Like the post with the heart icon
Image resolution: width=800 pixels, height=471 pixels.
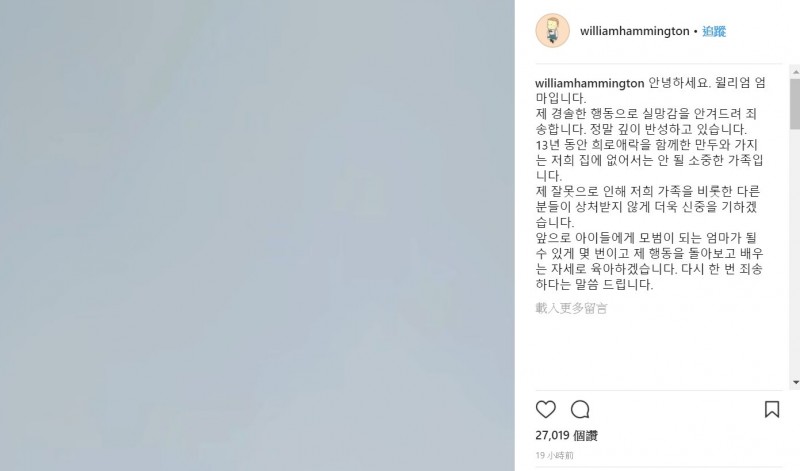pyautogui.click(x=545, y=409)
